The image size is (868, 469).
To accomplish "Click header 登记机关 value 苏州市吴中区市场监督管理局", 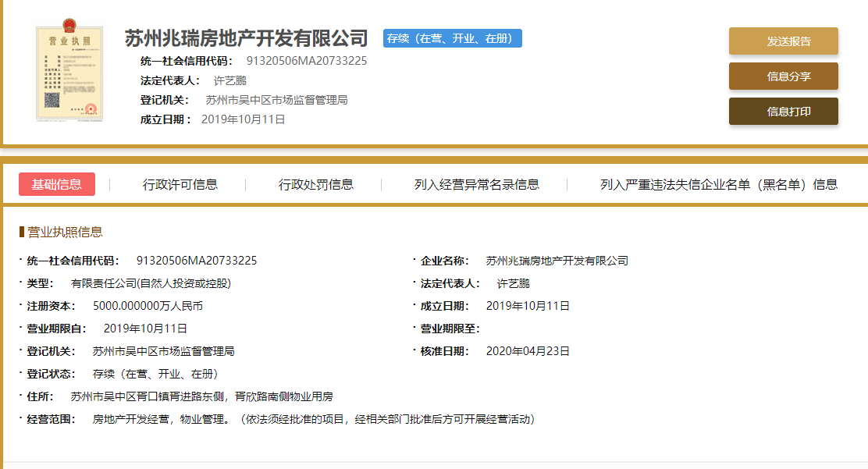I will pos(276,100).
